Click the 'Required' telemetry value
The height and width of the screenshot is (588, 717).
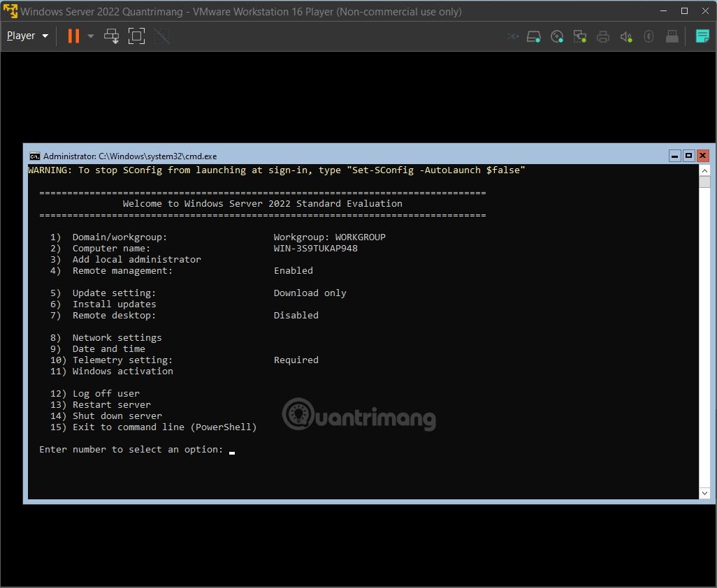tap(296, 360)
